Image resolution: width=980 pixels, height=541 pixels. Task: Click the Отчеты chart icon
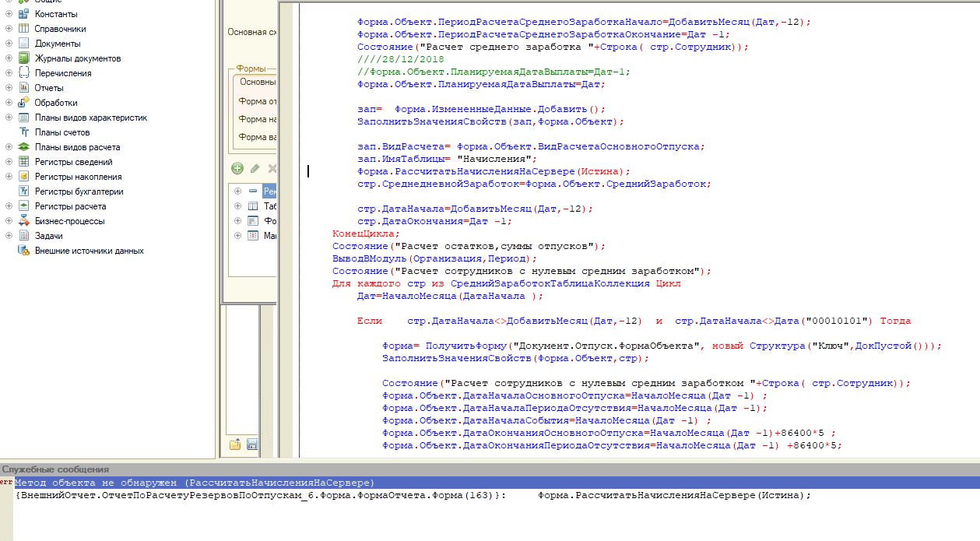pyautogui.click(x=23, y=88)
